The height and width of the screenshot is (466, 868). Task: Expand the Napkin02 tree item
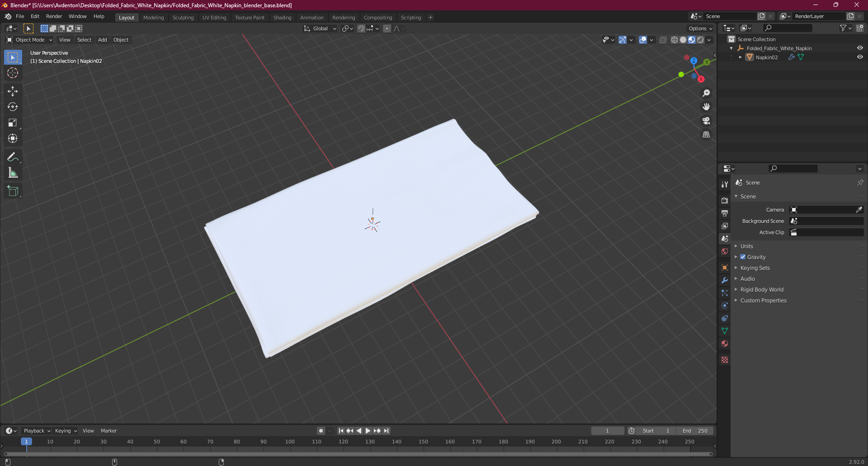[x=740, y=57]
